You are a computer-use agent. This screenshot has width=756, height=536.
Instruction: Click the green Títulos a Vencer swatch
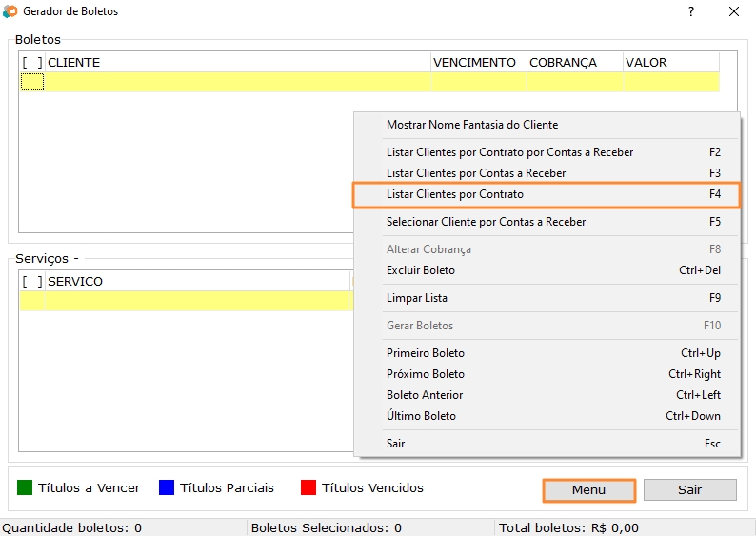coord(25,488)
